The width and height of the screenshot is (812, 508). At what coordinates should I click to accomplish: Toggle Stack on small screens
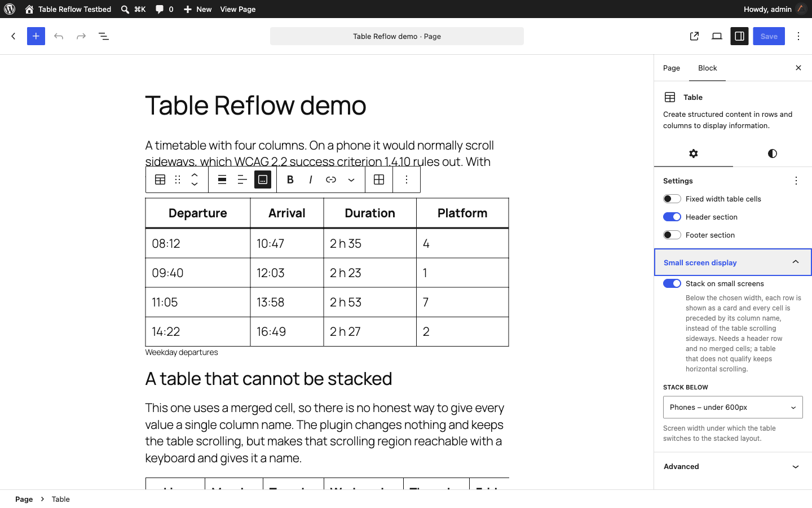[672, 283]
